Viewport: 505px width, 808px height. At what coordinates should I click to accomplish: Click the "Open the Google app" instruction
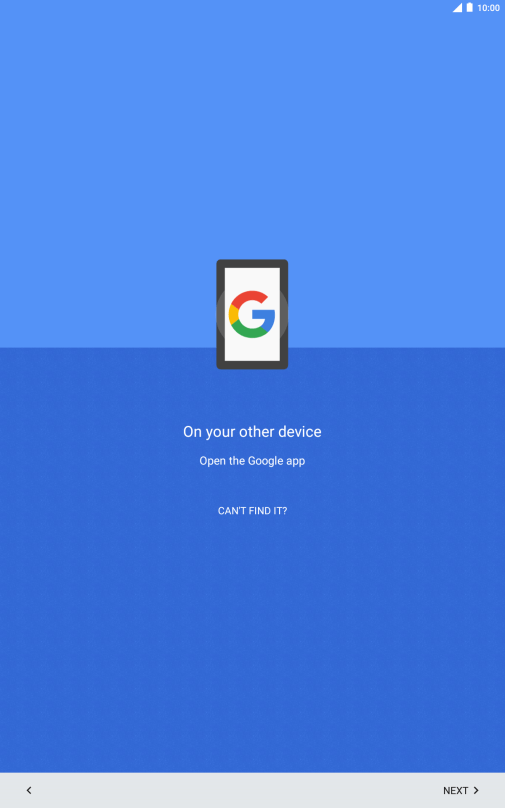[x=252, y=461]
